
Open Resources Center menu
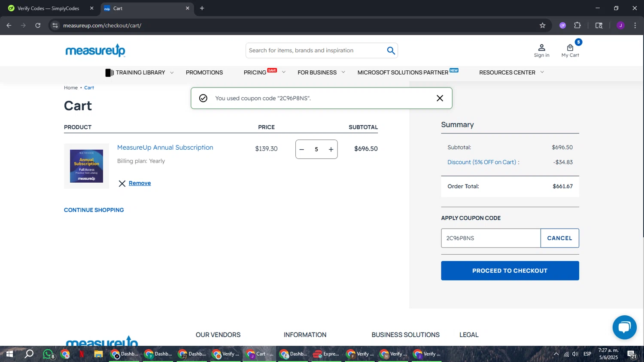point(507,72)
